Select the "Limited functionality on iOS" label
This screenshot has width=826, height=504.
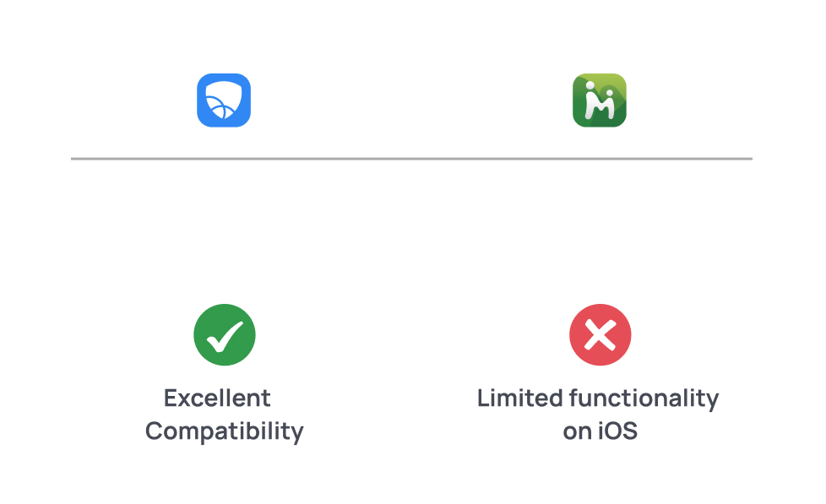point(599,415)
